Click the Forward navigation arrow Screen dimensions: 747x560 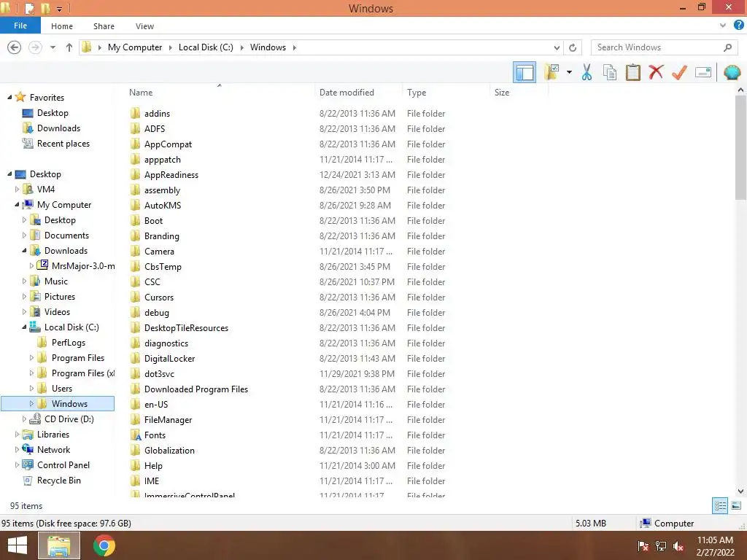(35, 47)
